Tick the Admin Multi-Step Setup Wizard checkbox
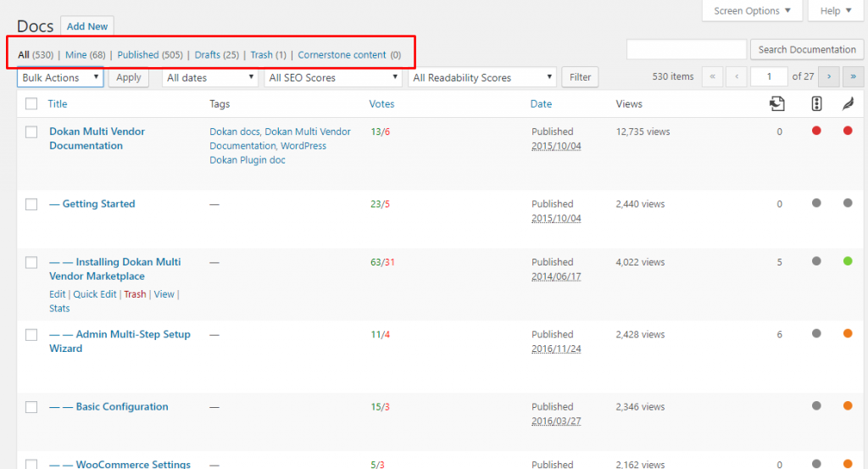The image size is (868, 469). [x=31, y=335]
